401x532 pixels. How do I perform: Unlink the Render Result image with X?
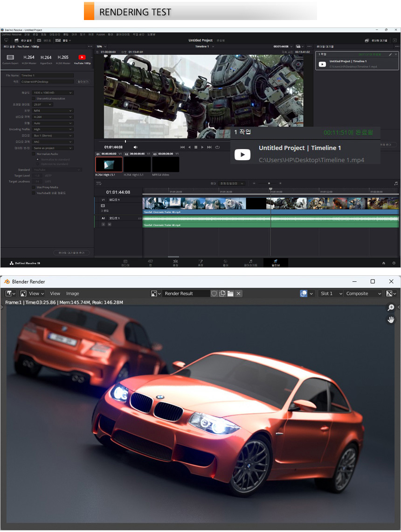(x=239, y=293)
